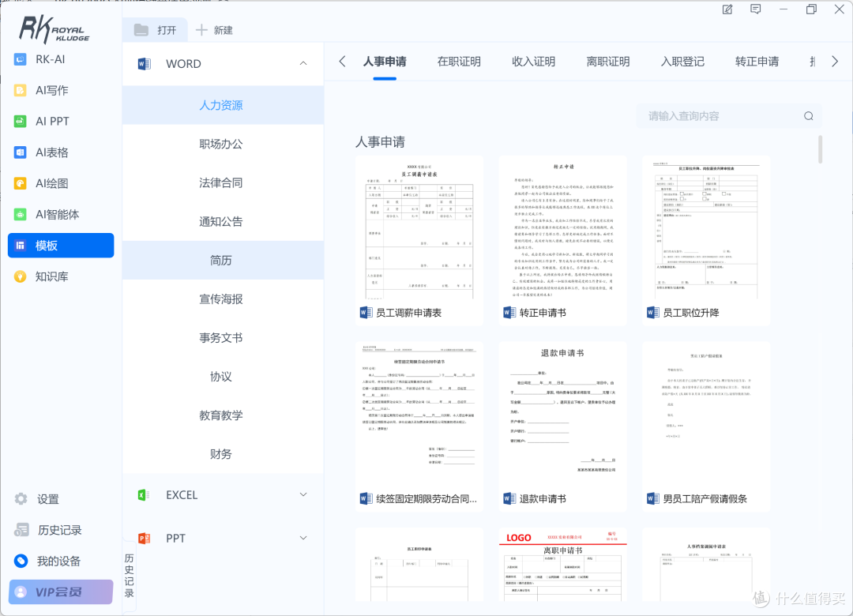This screenshot has width=853, height=616.
Task: Open 员工调薪申请表 template thumbnail
Action: coord(419,228)
